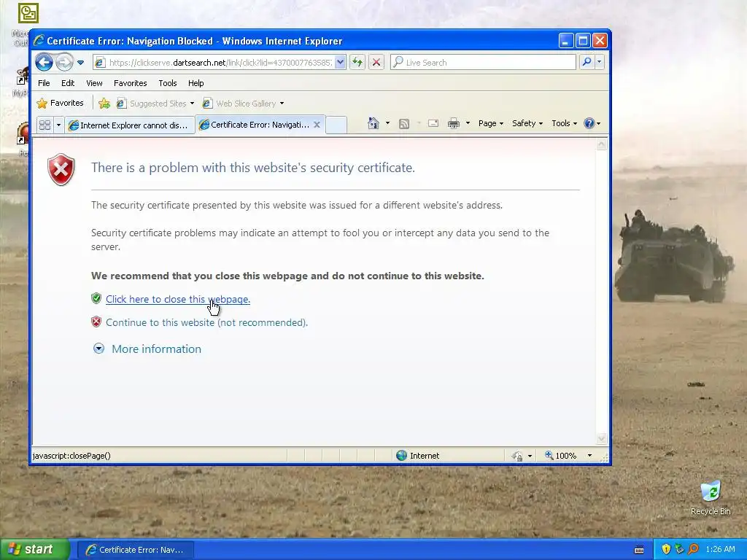The width and height of the screenshot is (747, 560).
Task: Click the orange magnifier tray icon
Action: [x=693, y=550]
